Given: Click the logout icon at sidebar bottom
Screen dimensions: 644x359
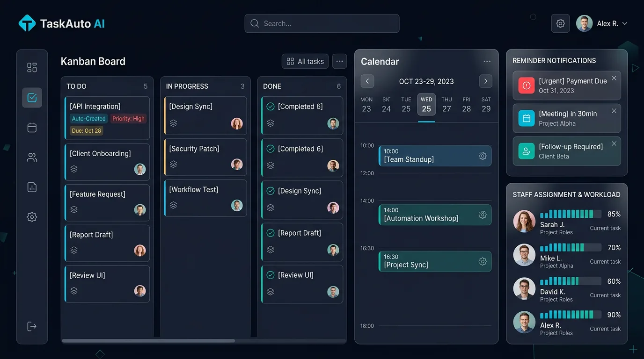Looking at the screenshot, I should tap(32, 326).
